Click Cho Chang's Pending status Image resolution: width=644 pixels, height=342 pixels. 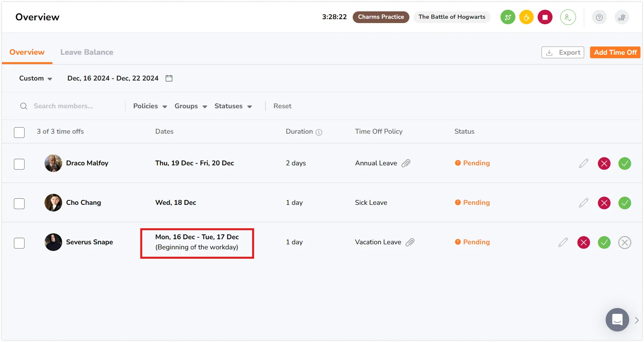coord(472,202)
